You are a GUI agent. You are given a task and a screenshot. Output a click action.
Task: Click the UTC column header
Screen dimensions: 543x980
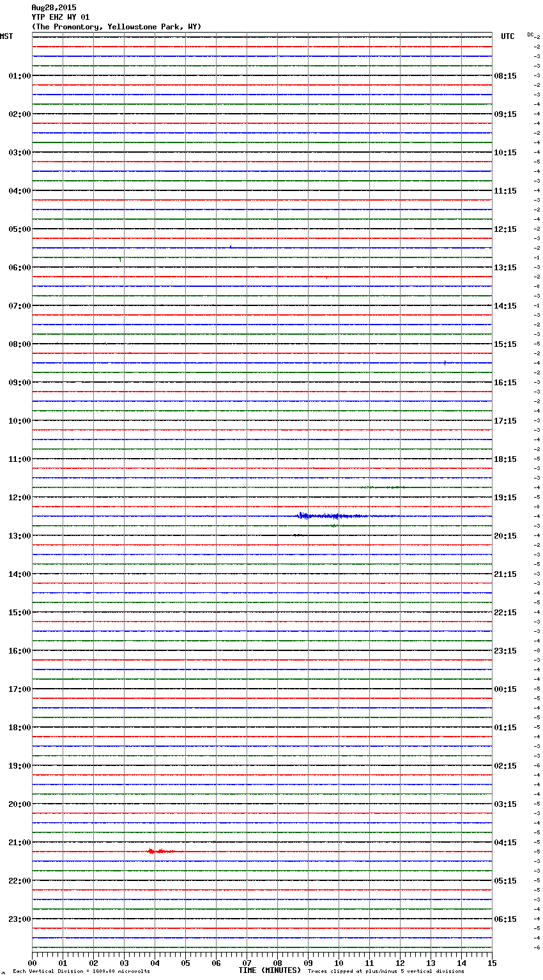(x=507, y=36)
